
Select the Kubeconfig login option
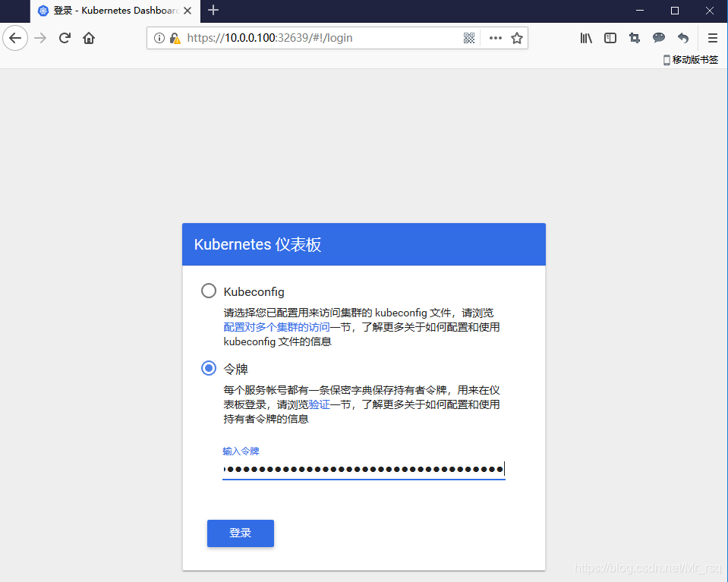209,290
